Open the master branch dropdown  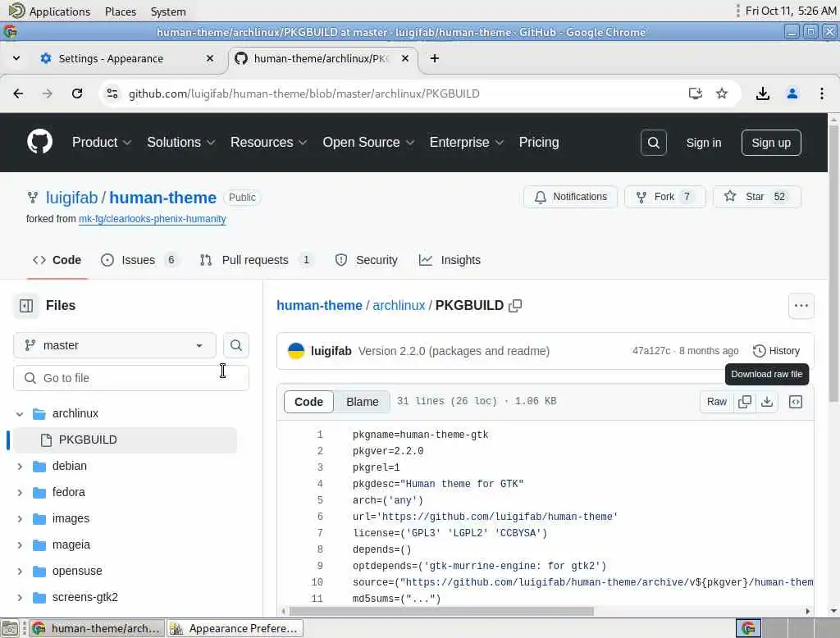tap(115, 345)
